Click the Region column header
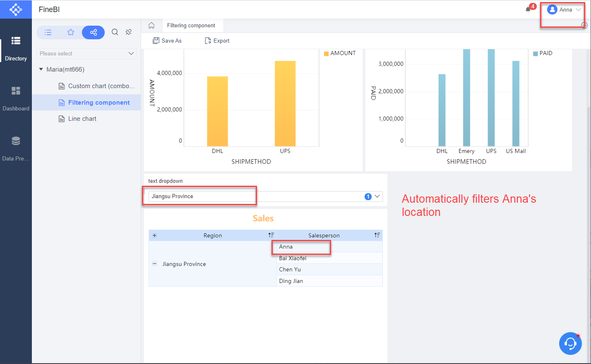 [x=213, y=235]
